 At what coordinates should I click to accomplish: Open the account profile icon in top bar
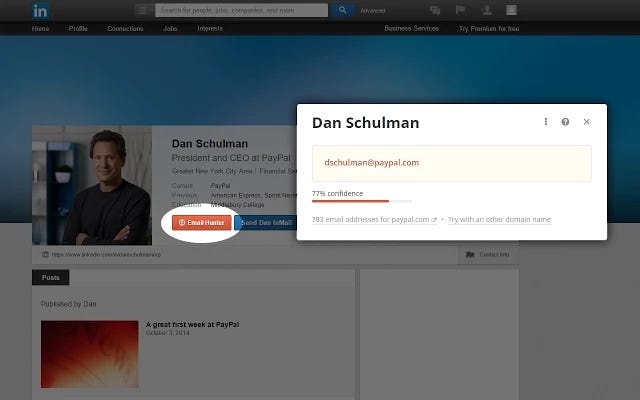511,10
